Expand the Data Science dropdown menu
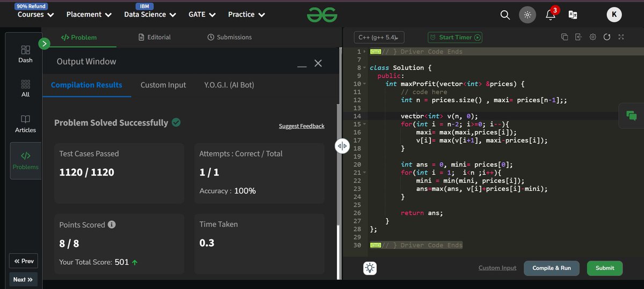644x289 pixels. tap(149, 15)
